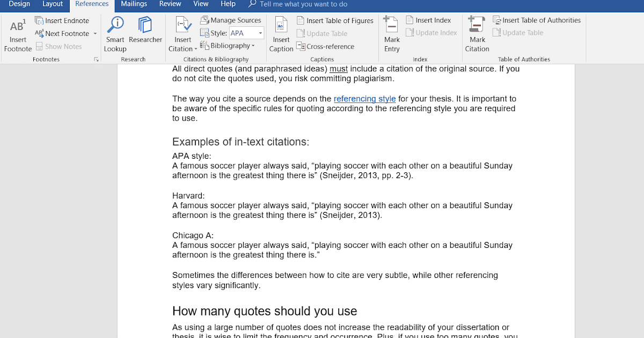Follow the referencing style hyperlink
The width and height of the screenshot is (644, 338).
[365, 99]
